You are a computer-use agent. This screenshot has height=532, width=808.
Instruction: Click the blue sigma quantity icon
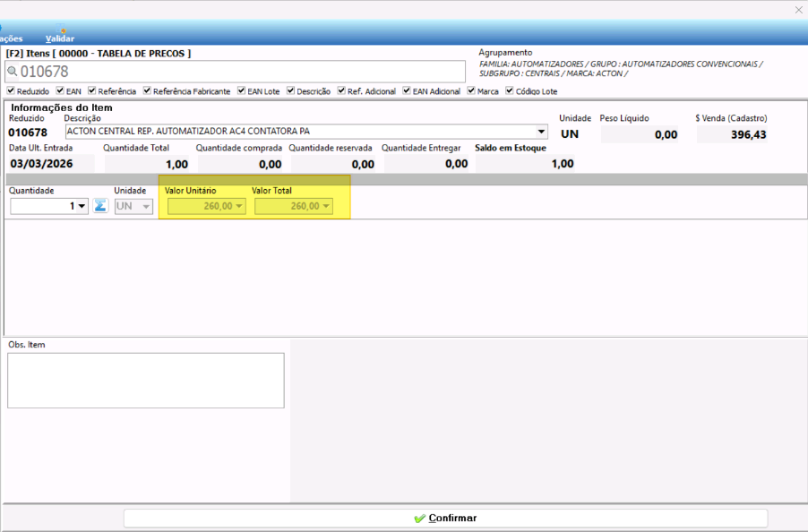(100, 206)
